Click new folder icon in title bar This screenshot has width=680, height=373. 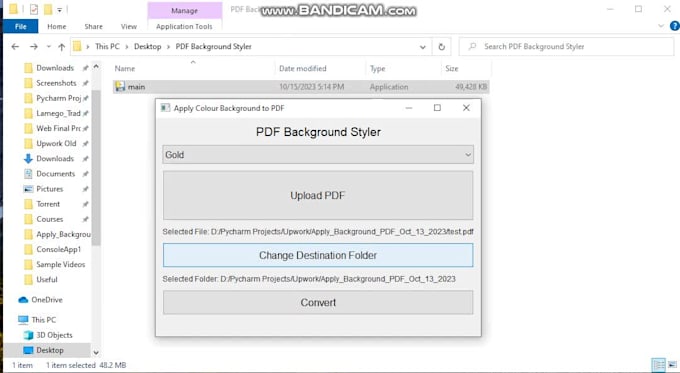[48, 9]
